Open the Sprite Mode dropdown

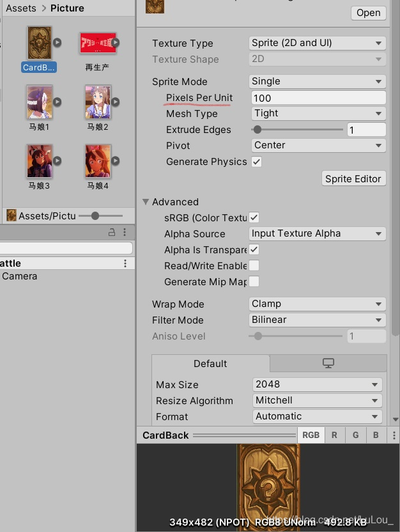pos(318,81)
